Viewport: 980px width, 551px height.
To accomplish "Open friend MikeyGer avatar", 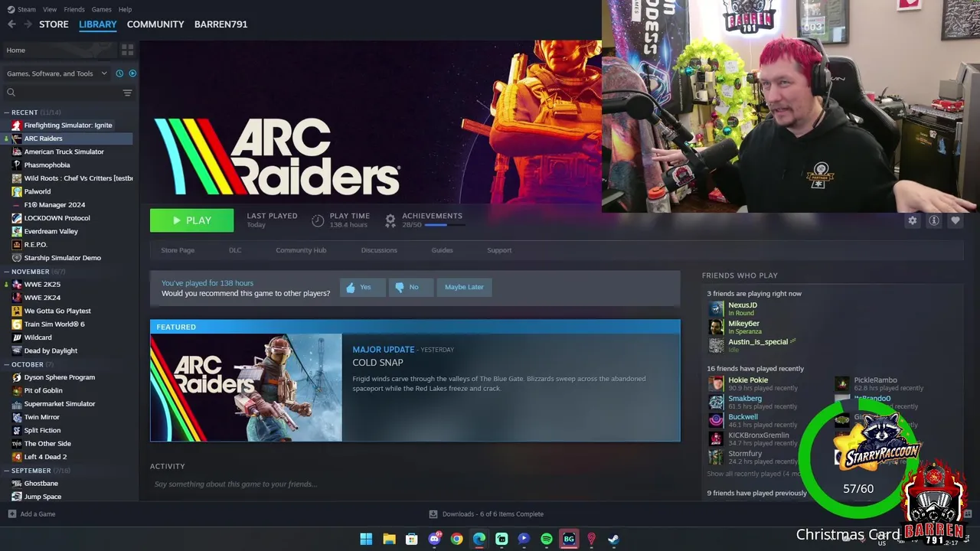I will point(716,327).
